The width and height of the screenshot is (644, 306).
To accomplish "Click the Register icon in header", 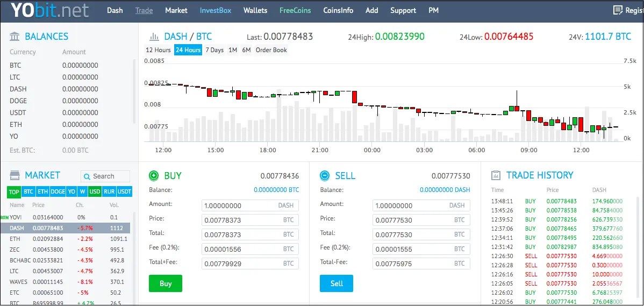I will (x=617, y=10).
